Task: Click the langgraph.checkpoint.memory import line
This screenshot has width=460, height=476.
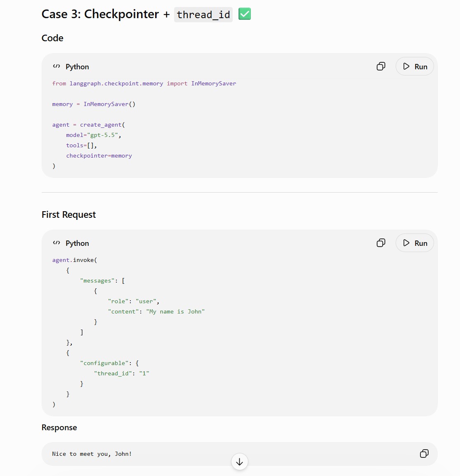Action: click(144, 83)
